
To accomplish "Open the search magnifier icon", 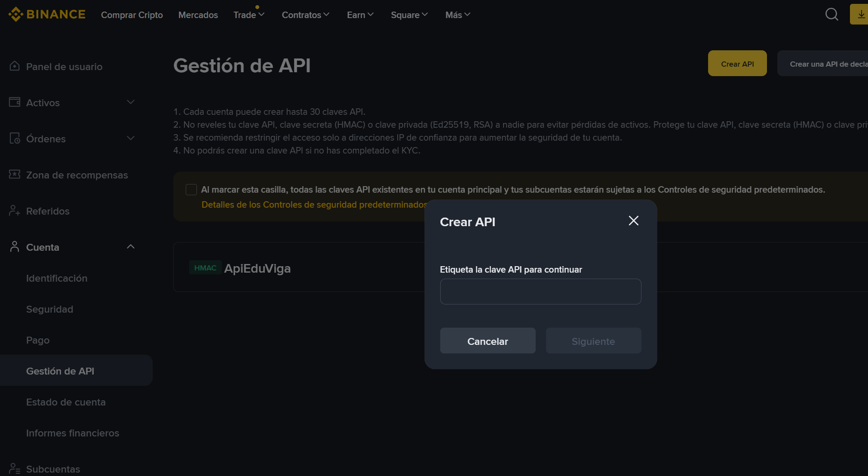I will (831, 14).
